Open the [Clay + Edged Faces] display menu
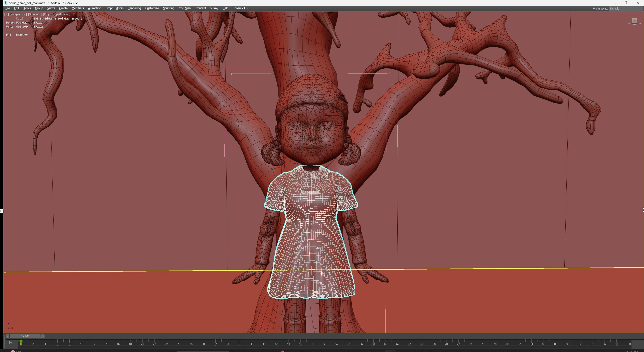 click(57, 14)
